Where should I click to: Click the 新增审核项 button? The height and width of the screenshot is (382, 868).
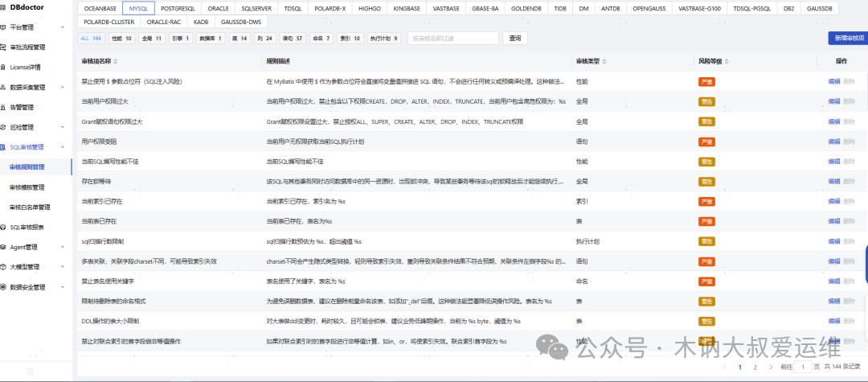[x=849, y=38]
